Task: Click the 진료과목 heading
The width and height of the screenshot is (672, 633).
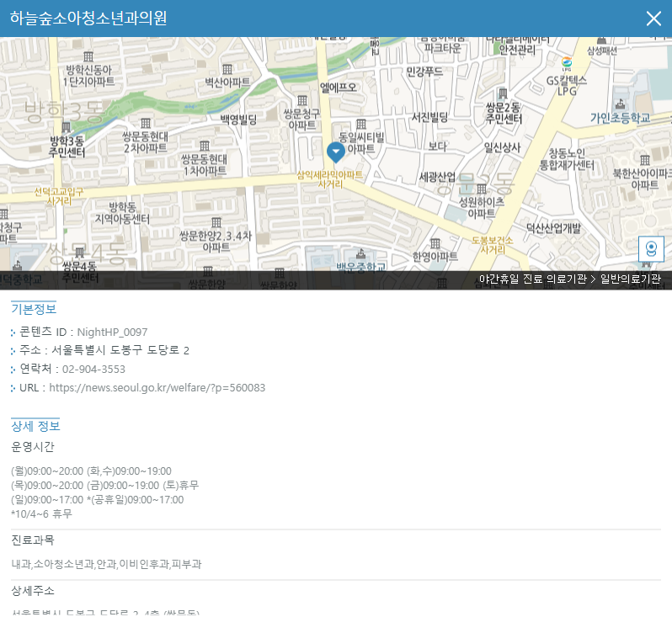Action: click(x=33, y=540)
